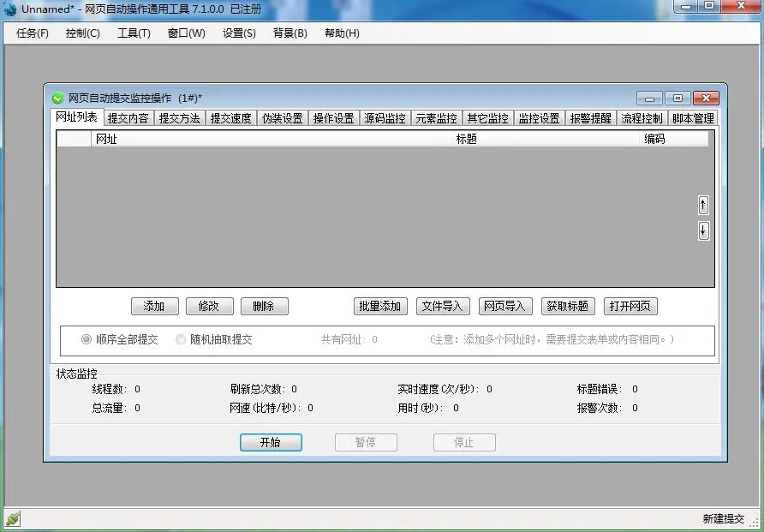The image size is (764, 532).
Task: Switch to the 伪装设置 tab
Action: tap(282, 118)
